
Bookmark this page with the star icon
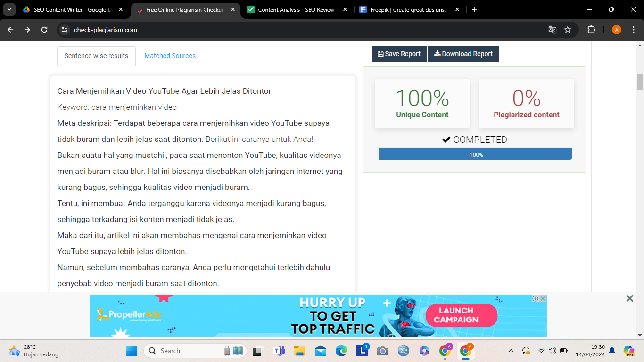coord(568,30)
